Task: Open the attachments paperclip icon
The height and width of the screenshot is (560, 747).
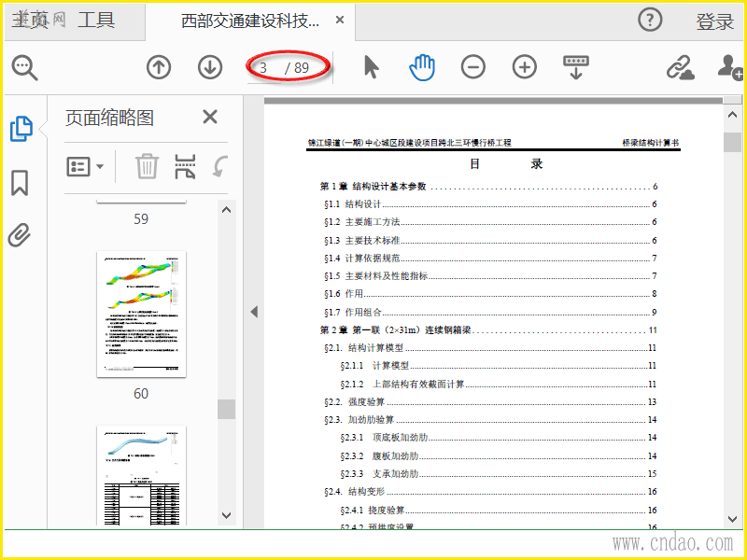Action: 20,235
